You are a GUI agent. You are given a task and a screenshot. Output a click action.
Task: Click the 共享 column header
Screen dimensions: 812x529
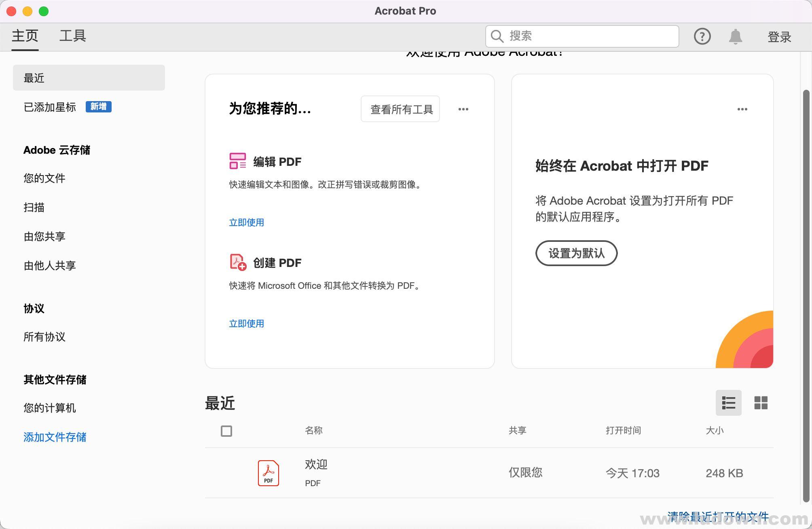pos(518,430)
